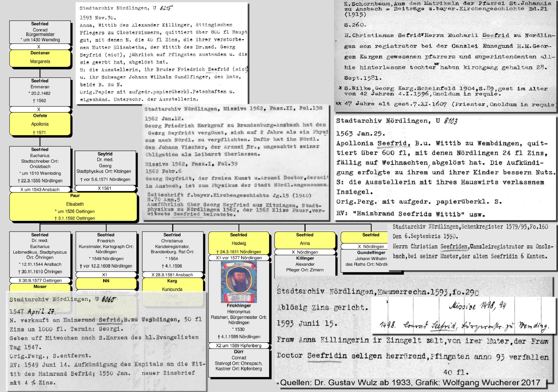
Task: Click the Frickhinger portrait painting
Action: 239,282
